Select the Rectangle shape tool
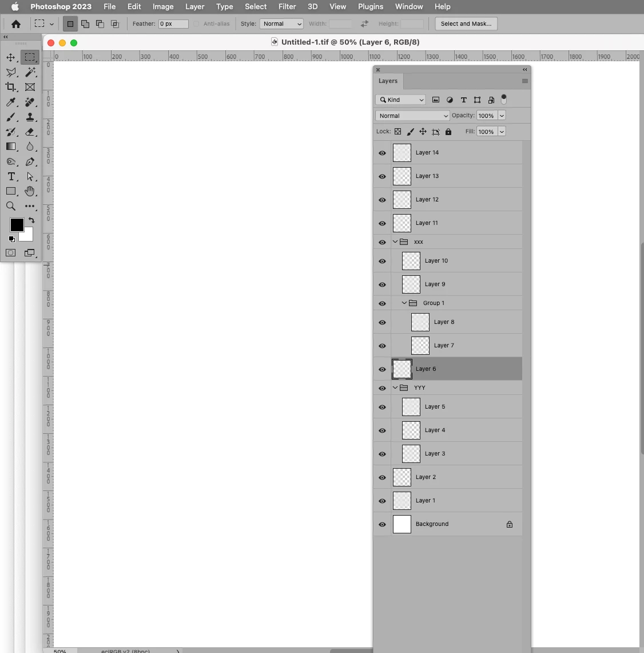644x653 pixels. [x=11, y=191]
